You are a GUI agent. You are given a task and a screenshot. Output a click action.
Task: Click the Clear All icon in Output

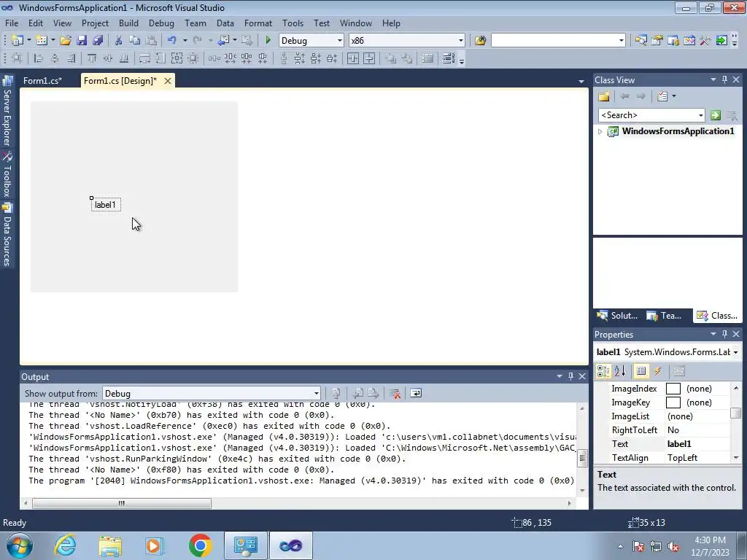click(395, 393)
